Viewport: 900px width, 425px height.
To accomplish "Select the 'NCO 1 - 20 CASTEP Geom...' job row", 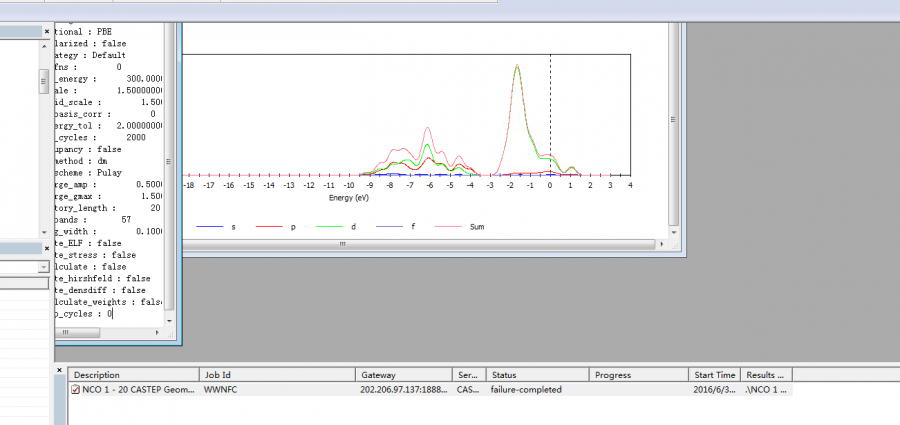I will pos(430,389).
